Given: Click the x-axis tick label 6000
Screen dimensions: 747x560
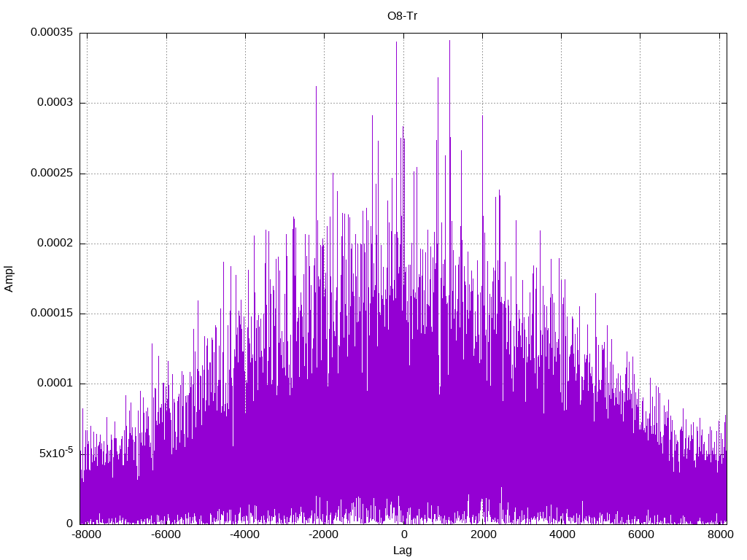Looking at the screenshot, I should click(640, 534).
